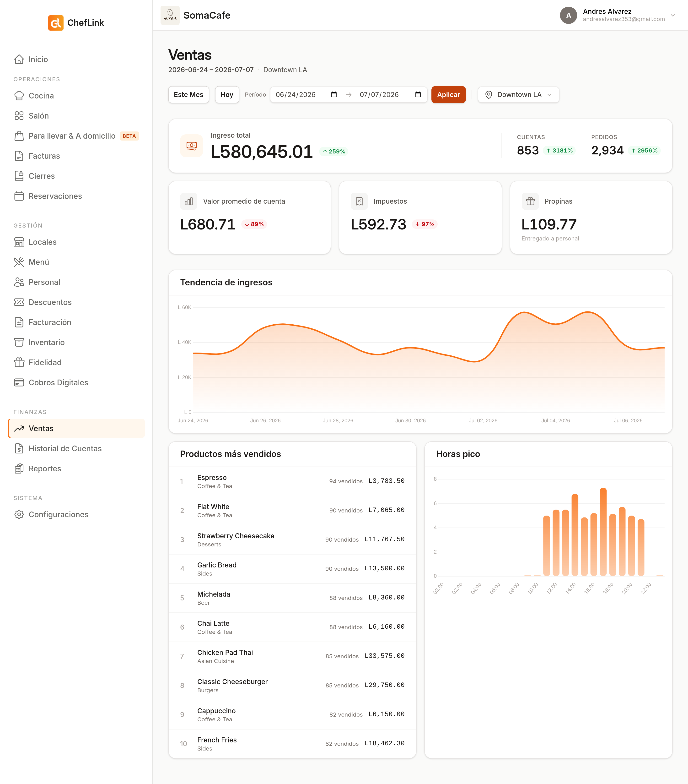Go to Inicio page
Image resolution: width=688 pixels, height=784 pixels.
(x=76, y=60)
